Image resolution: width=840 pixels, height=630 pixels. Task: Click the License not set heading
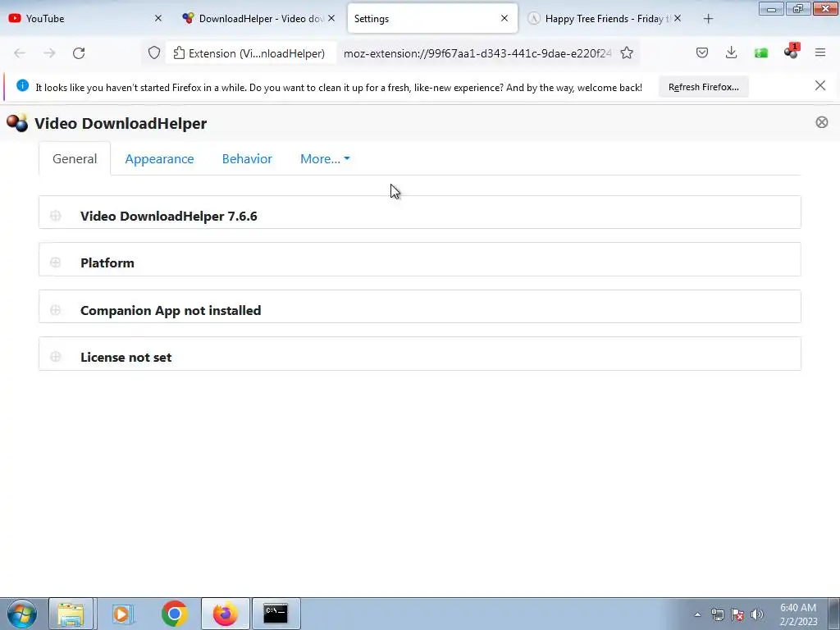click(126, 357)
